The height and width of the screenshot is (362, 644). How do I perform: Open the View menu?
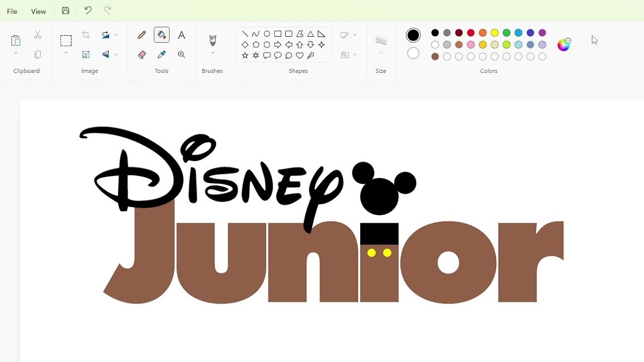click(38, 11)
